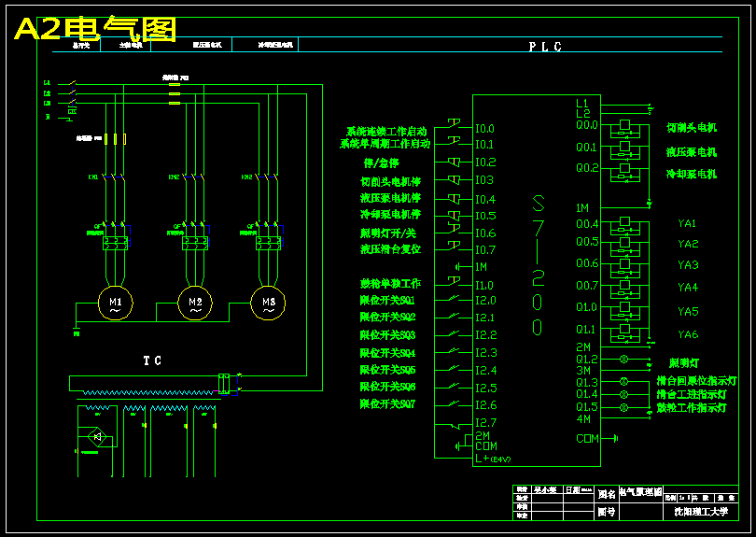
Task: Click the COM ground symbol at PLC right
Action: tap(612, 439)
